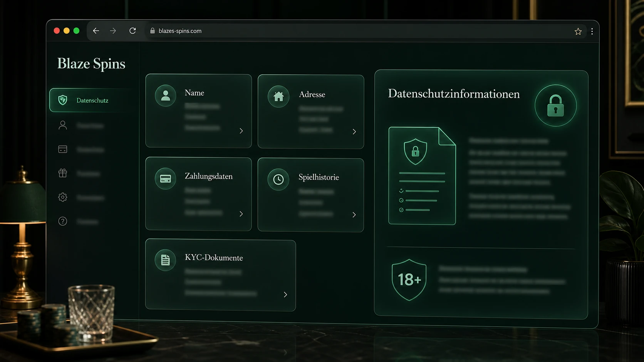This screenshot has height=362, width=644.
Task: Click the 18+ shield badge
Action: (x=409, y=280)
